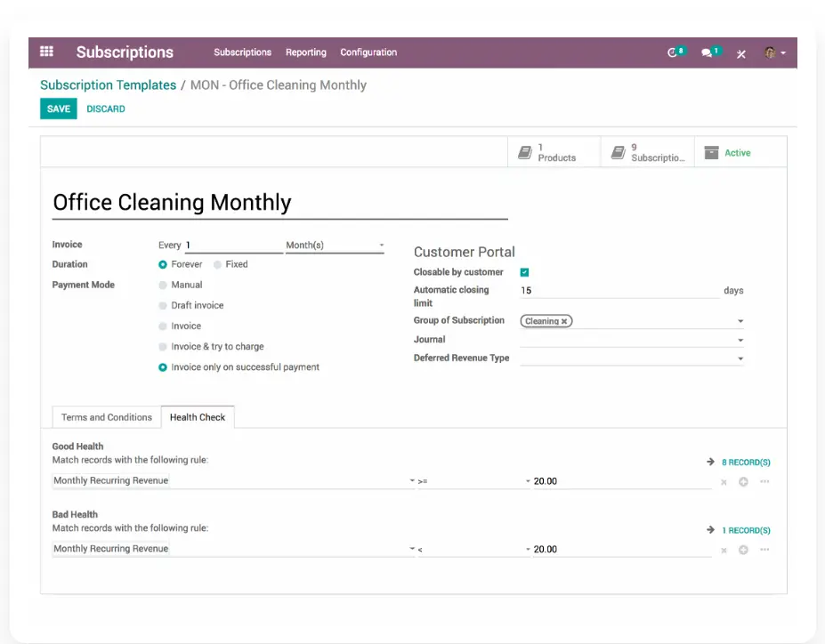Expand the user menu caret
The width and height of the screenshot is (825, 644).
[x=783, y=53]
